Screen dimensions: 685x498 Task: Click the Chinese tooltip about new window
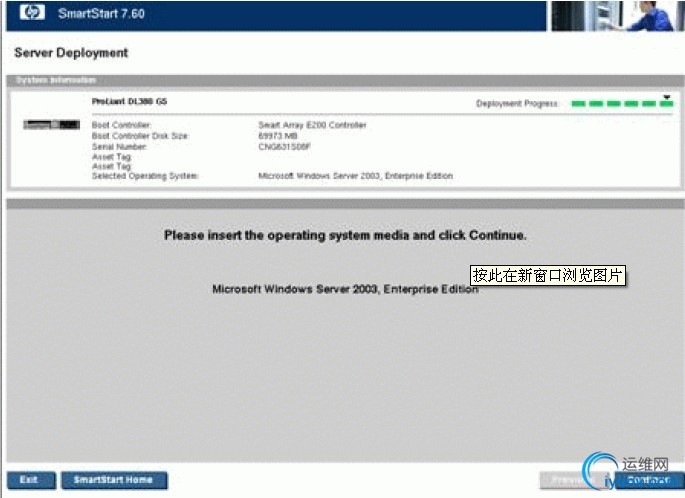[x=548, y=275]
